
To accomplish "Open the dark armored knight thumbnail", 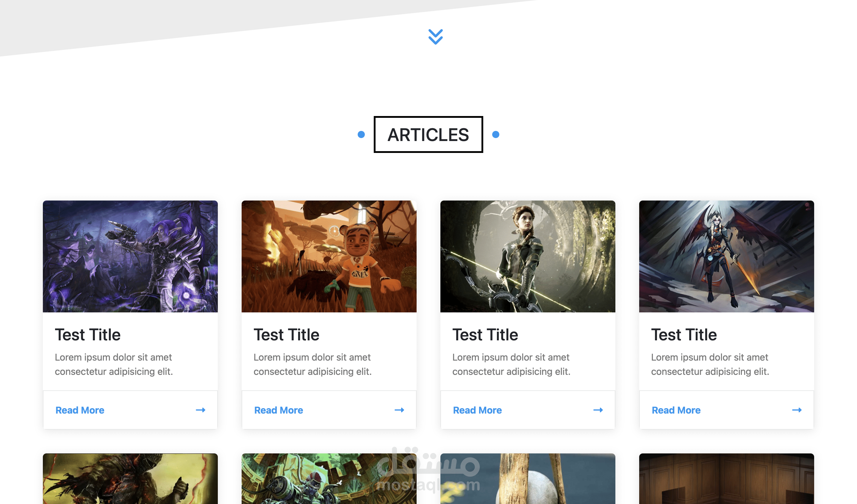I will click(130, 480).
